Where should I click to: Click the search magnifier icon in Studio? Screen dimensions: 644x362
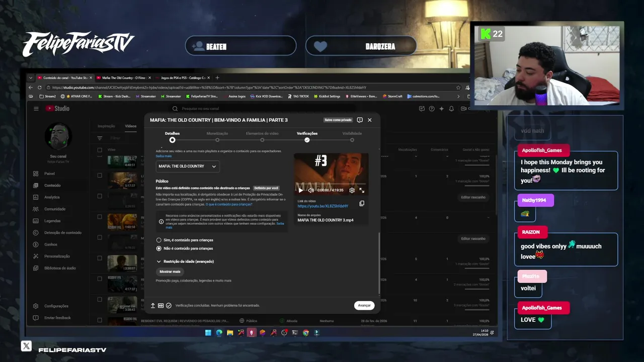coord(175,109)
